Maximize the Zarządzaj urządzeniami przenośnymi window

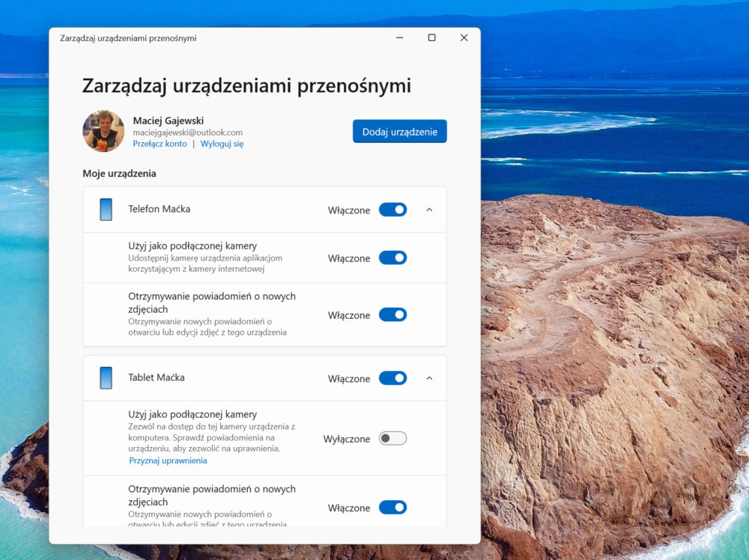tap(432, 37)
